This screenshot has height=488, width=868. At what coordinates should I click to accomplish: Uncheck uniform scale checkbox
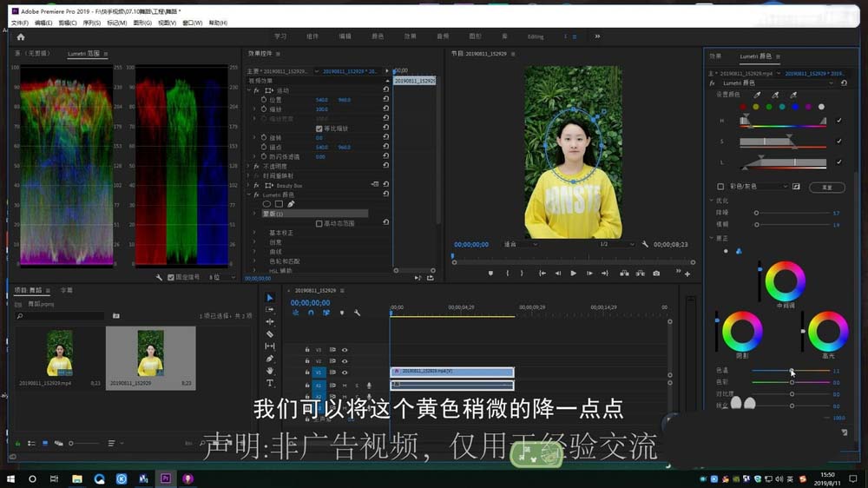click(x=319, y=129)
